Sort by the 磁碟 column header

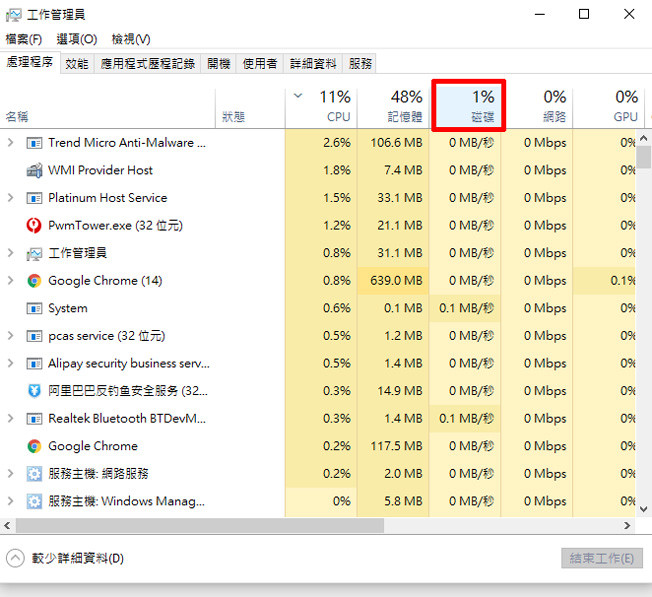coord(468,106)
